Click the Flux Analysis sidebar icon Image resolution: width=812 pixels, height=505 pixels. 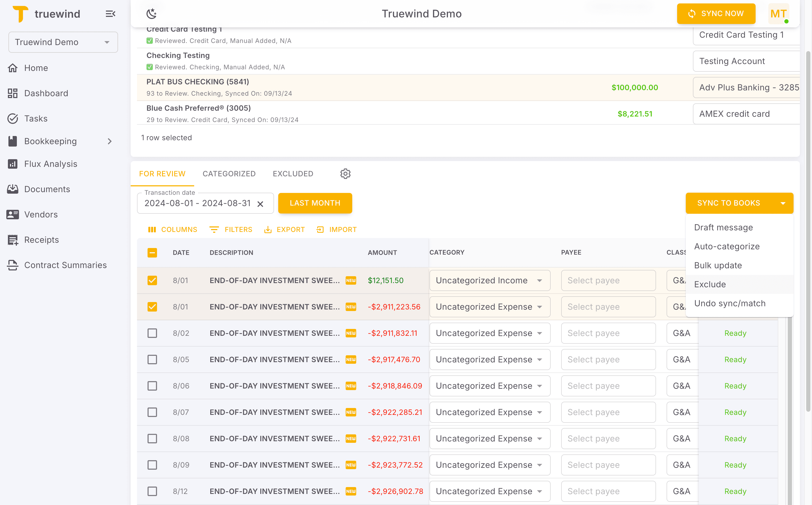(x=13, y=164)
